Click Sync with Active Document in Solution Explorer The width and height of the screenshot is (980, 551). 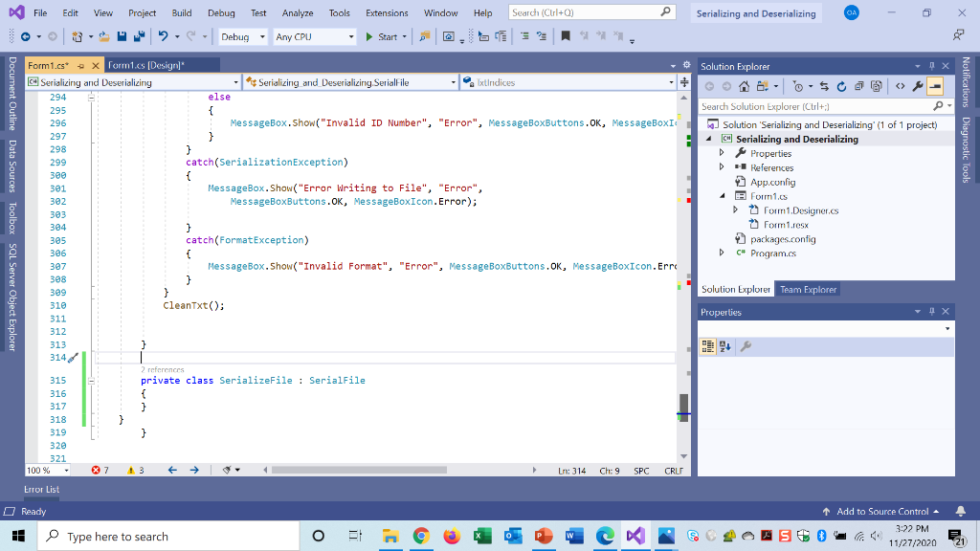click(825, 84)
